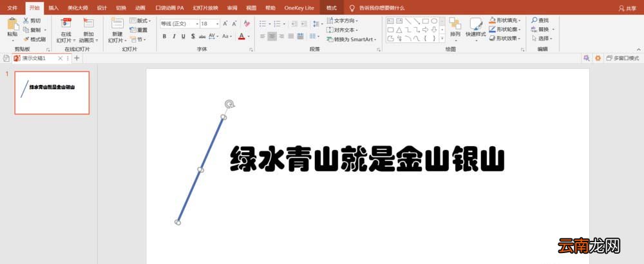Expand the shapes gallery more arrow
Screen dimensions: 644x264
click(442, 39)
